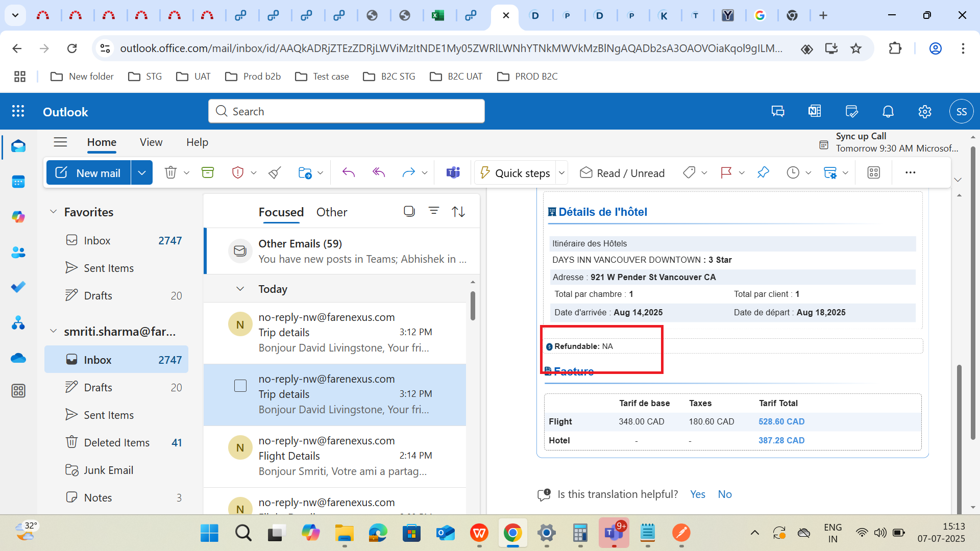Open the Forward options dropdown arrow
980x551 pixels.
pos(424,173)
